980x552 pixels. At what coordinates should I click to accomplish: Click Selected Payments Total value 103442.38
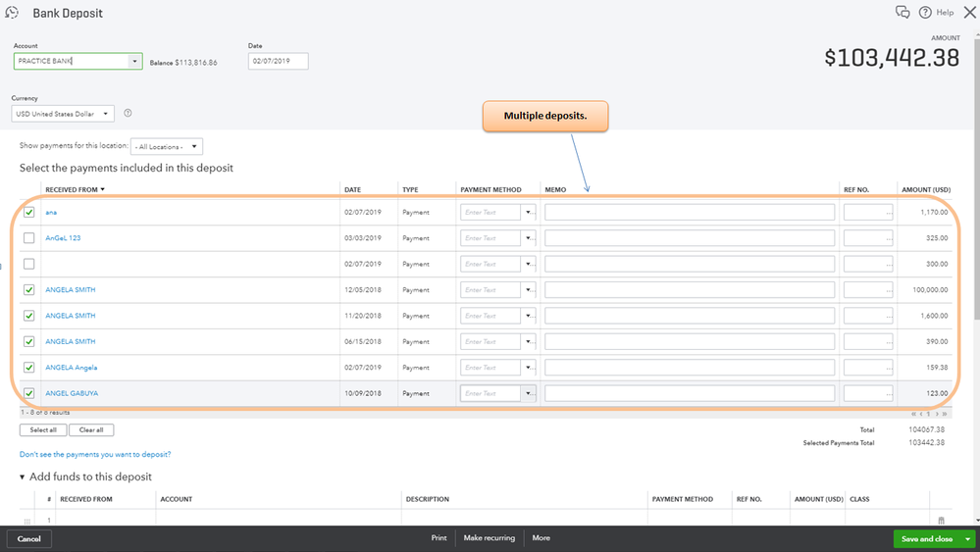[926, 443]
